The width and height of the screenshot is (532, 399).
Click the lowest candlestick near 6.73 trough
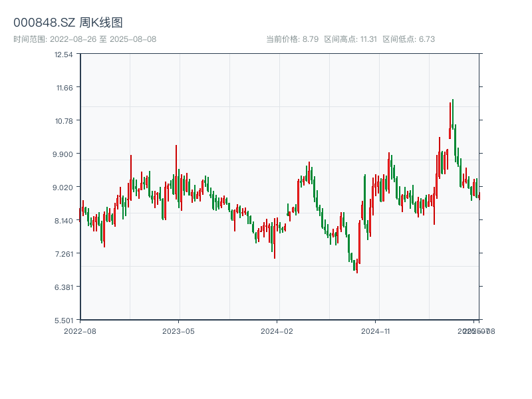(x=356, y=266)
